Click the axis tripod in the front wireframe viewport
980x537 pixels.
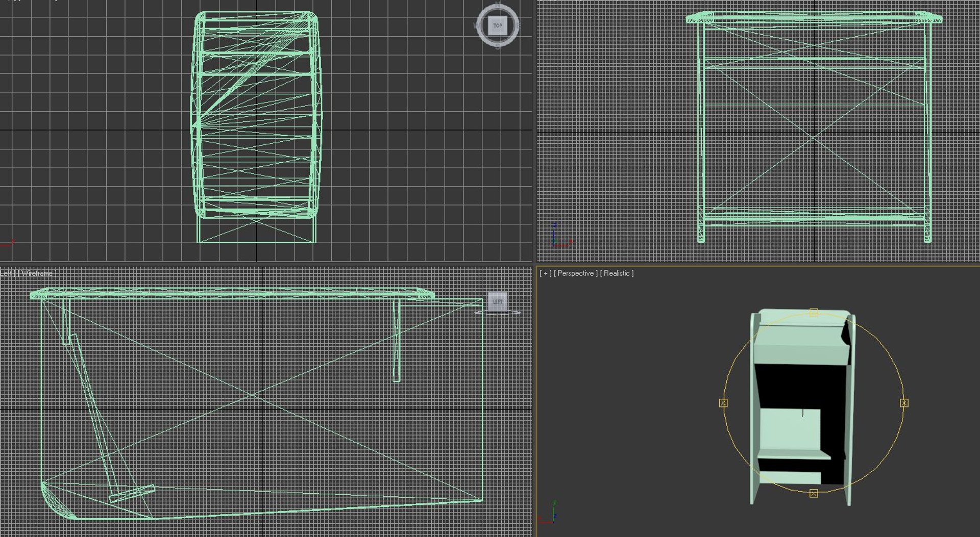tap(562, 236)
